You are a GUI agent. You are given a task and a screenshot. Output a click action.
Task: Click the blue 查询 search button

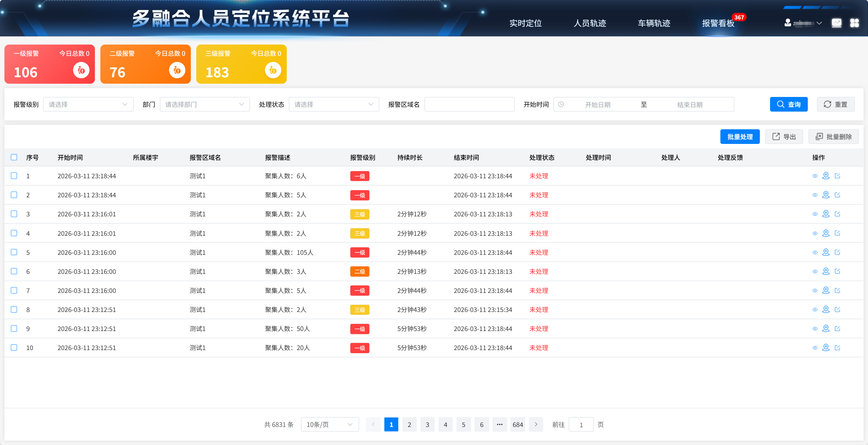tap(788, 104)
